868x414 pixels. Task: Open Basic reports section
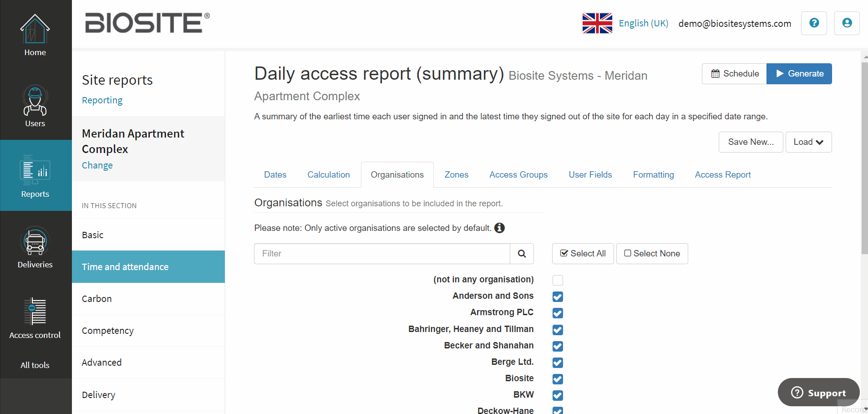(148, 235)
